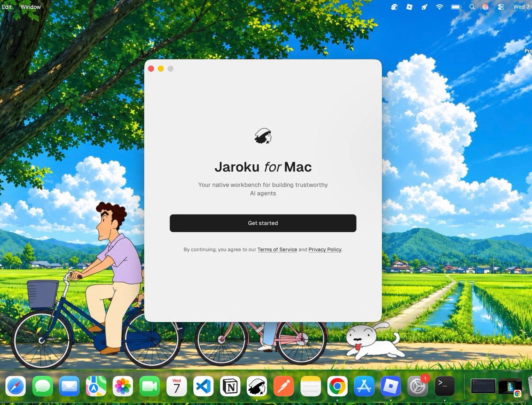The image size is (532, 405).
Task: Restore the Chrome-badged minimized window in Dock
Action: (x=510, y=387)
